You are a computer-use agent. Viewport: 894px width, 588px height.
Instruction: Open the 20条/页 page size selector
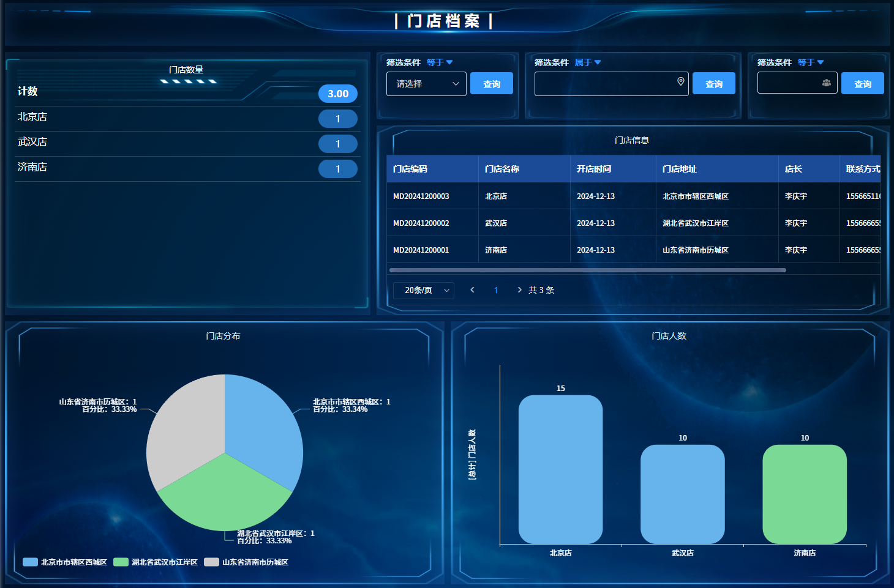[424, 290]
